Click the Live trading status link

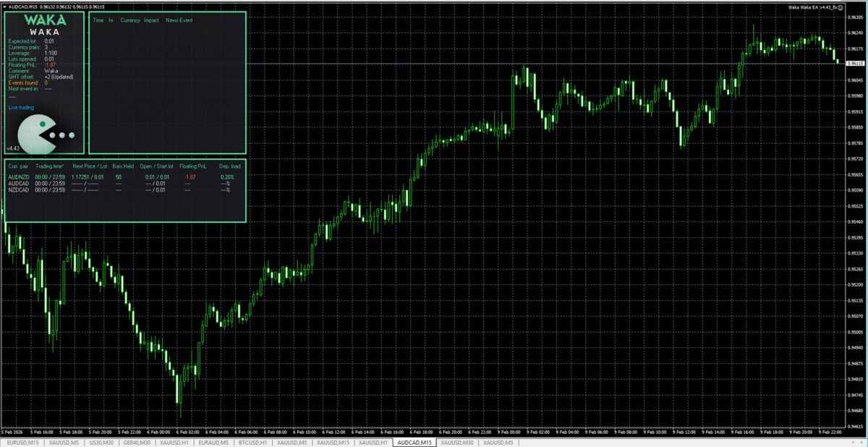tap(21, 107)
